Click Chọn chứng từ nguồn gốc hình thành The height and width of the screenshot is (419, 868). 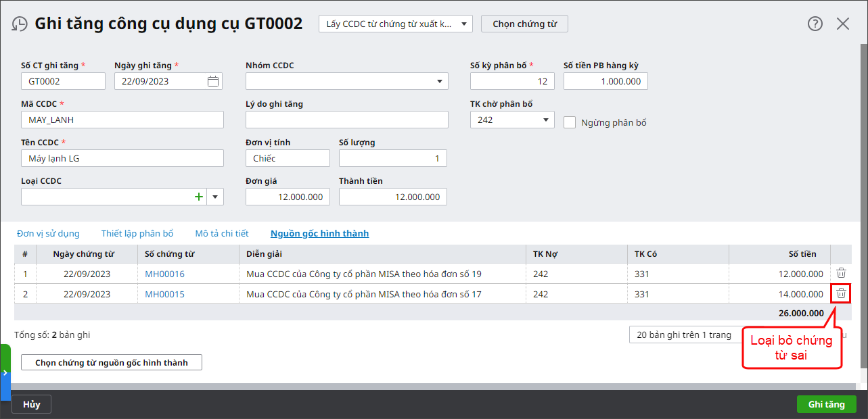click(112, 363)
